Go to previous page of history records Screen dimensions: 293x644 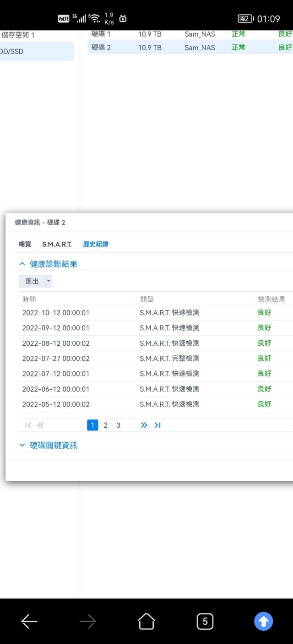click(x=41, y=425)
